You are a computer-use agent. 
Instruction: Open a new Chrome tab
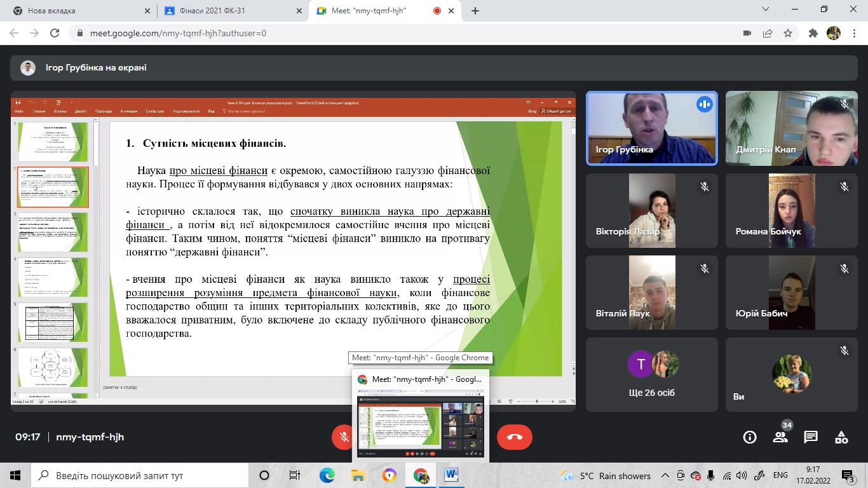coord(475,11)
